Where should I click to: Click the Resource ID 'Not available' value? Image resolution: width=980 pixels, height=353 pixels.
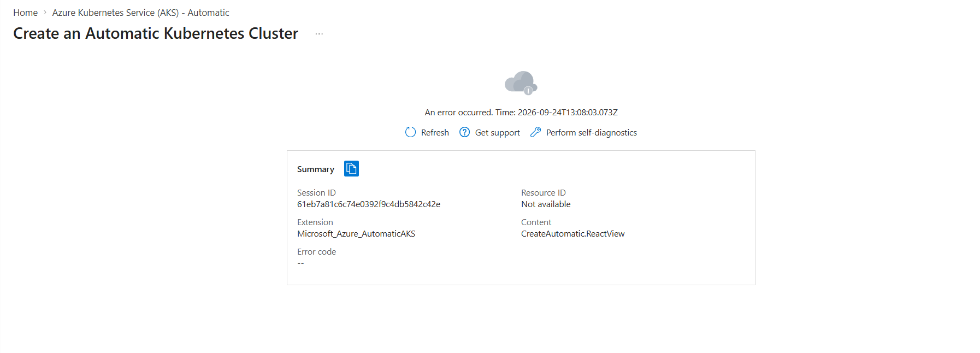click(x=546, y=204)
